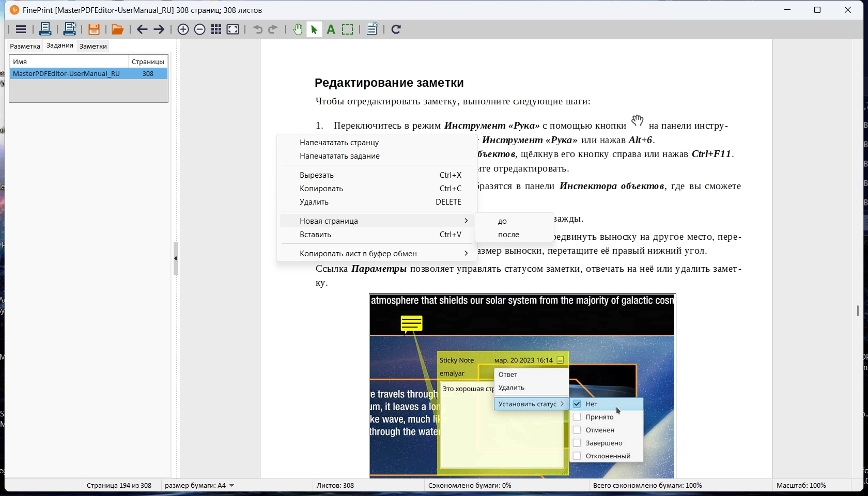Activate the Hand tool
Screen dimensions: 868x496
click(x=298, y=30)
